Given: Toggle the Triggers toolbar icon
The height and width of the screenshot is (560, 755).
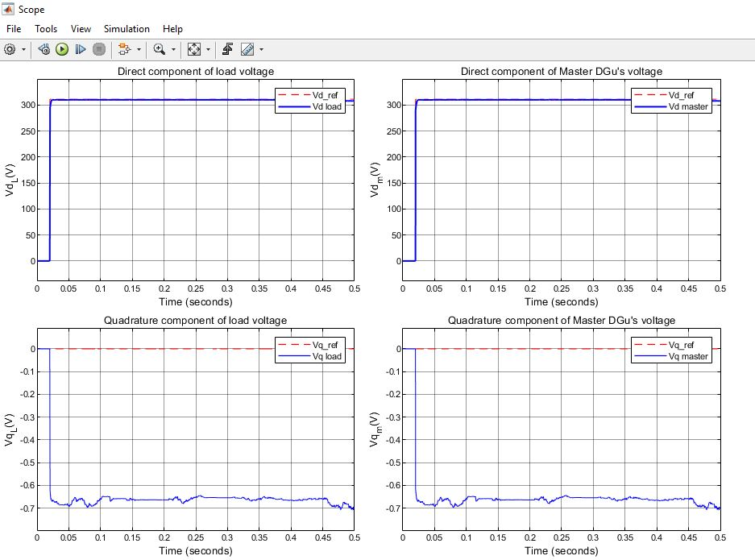Looking at the screenshot, I should 227,49.
